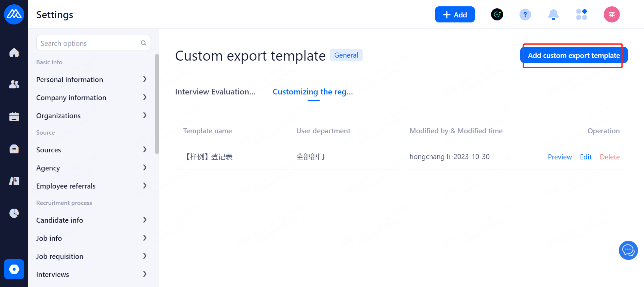644x287 pixels.
Task: Select the Customizing the reg... tab
Action: (313, 92)
